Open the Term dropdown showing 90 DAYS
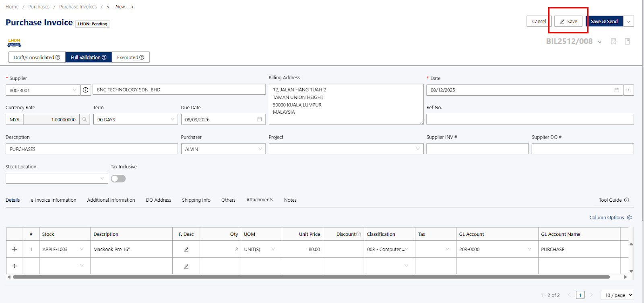The height and width of the screenshot is (303, 644). (x=135, y=119)
